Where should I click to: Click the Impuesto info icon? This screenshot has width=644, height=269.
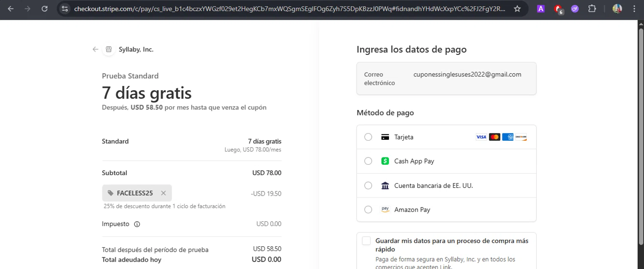pos(137,224)
